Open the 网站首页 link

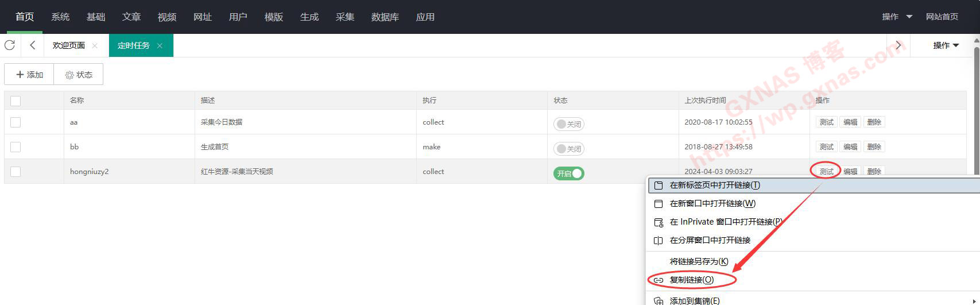[942, 17]
